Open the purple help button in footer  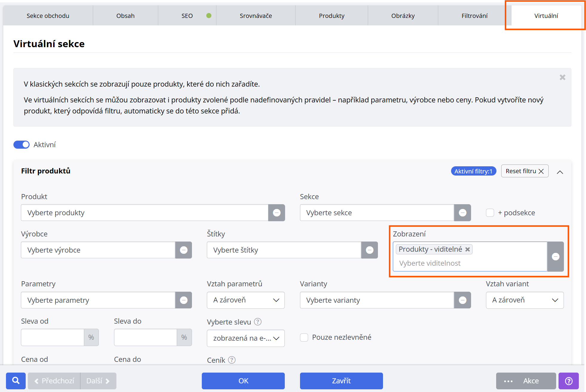(x=569, y=381)
